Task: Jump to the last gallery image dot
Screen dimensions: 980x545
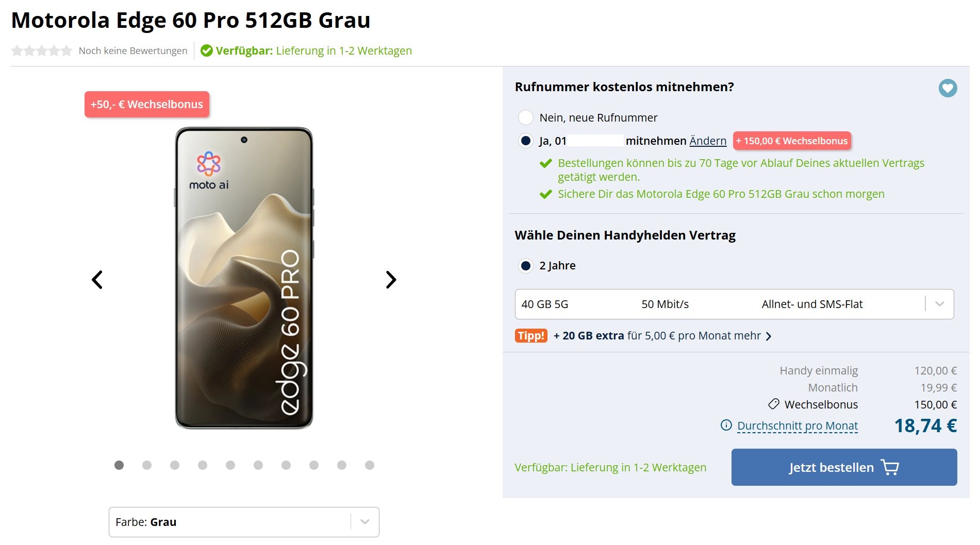Action: pos(370,465)
